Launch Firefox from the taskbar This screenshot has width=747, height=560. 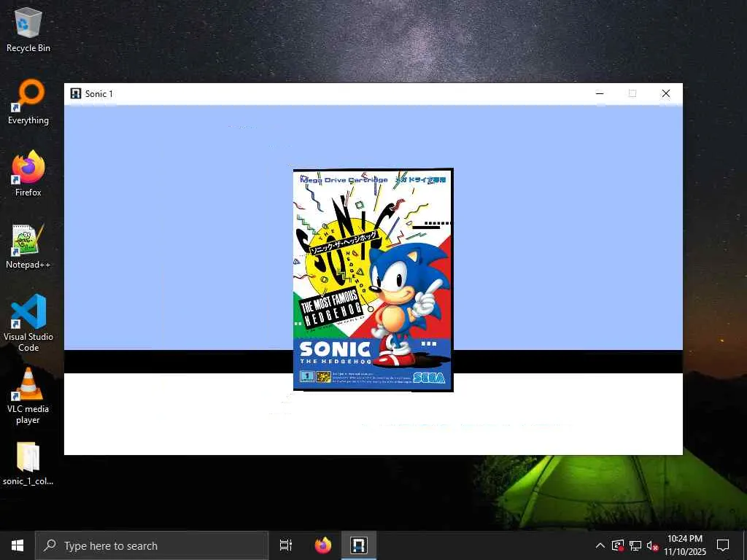323,545
